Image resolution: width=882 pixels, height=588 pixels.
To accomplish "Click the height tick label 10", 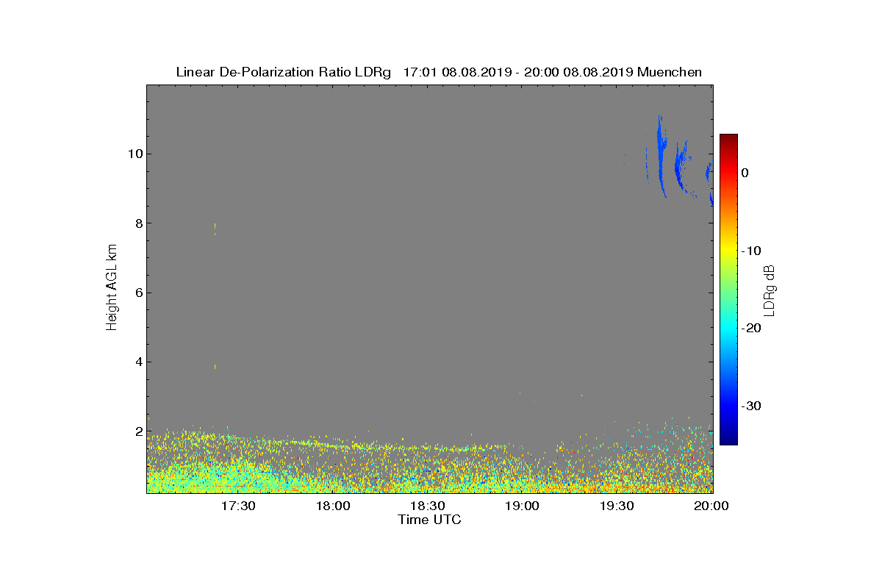I will [x=134, y=154].
